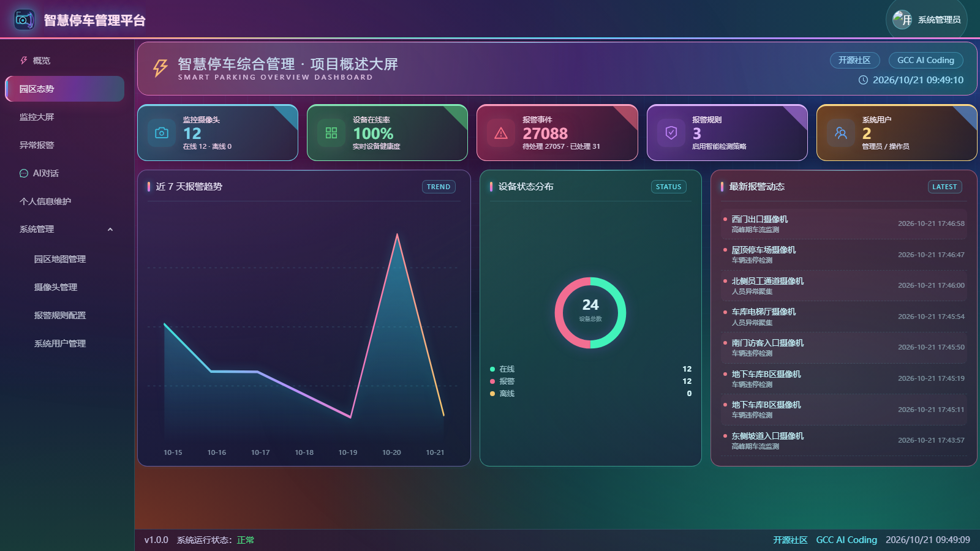This screenshot has height=551, width=980.
Task: Click the 报警 legend entry
Action: tap(590, 381)
